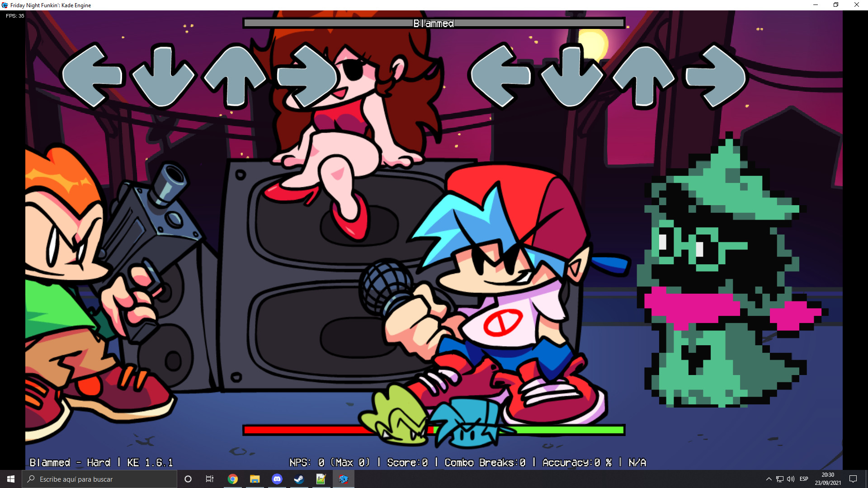Click Pico's green health bar icon
868x488 pixels.
[394, 415]
